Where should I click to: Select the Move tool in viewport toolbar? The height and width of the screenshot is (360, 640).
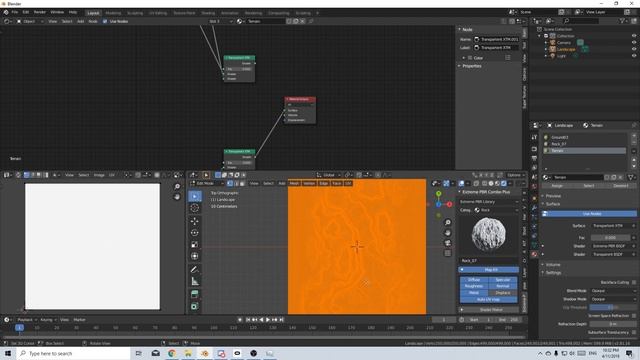pos(195,221)
